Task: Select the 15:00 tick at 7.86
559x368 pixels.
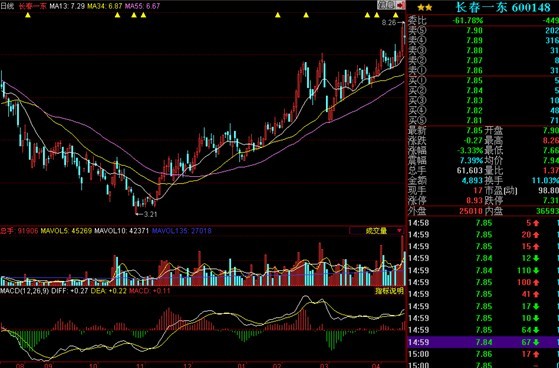Action: point(483,354)
